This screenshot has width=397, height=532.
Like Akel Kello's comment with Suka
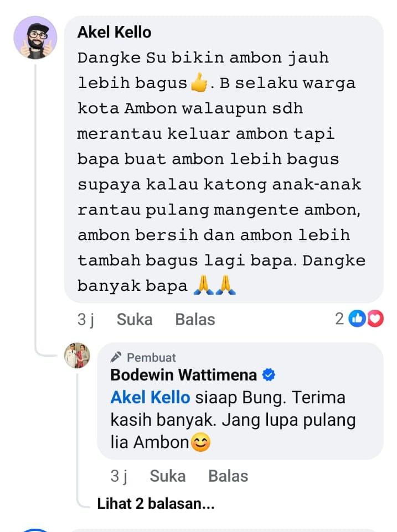tap(135, 319)
